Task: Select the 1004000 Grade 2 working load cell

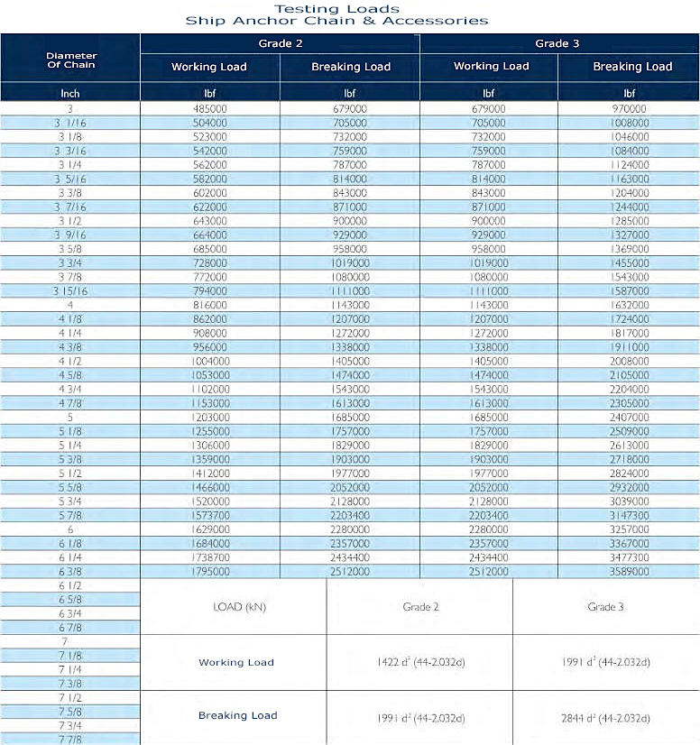Action: click(x=209, y=361)
